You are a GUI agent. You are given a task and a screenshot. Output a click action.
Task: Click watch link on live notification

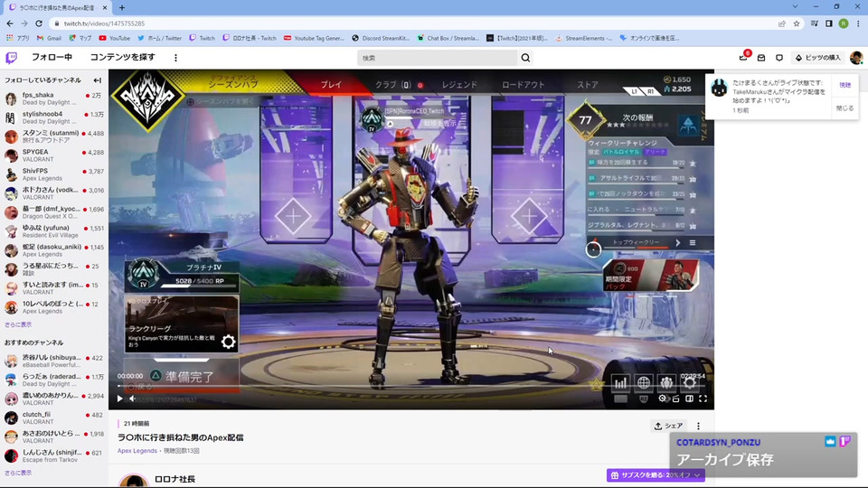click(x=844, y=85)
